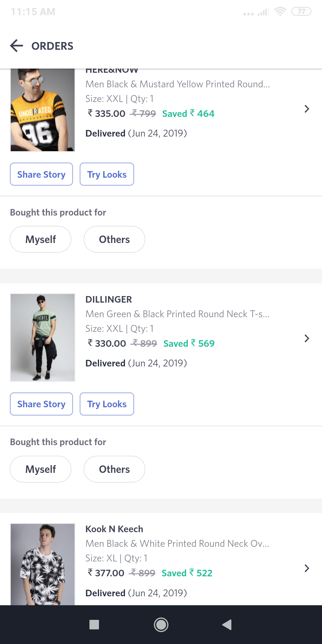Select Others for HERE&NOW t-shirt
322x644 pixels.
pyautogui.click(x=114, y=239)
